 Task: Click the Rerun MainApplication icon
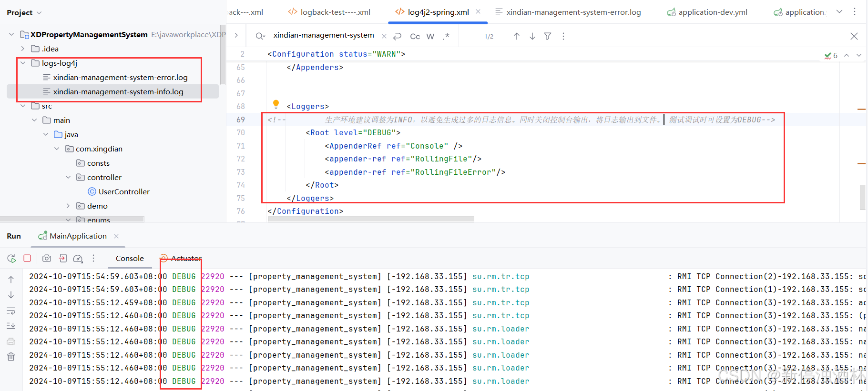[x=11, y=258]
